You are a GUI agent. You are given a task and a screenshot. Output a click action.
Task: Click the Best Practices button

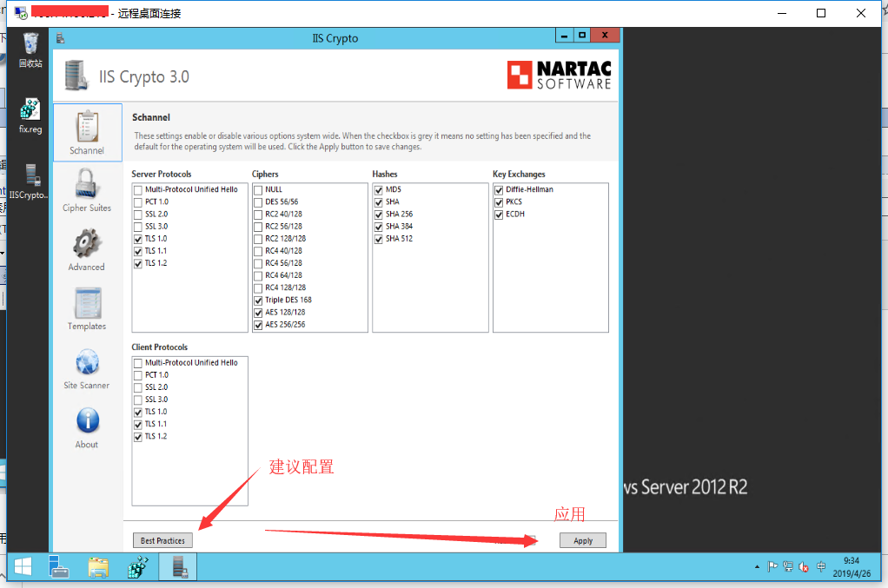[162, 539]
